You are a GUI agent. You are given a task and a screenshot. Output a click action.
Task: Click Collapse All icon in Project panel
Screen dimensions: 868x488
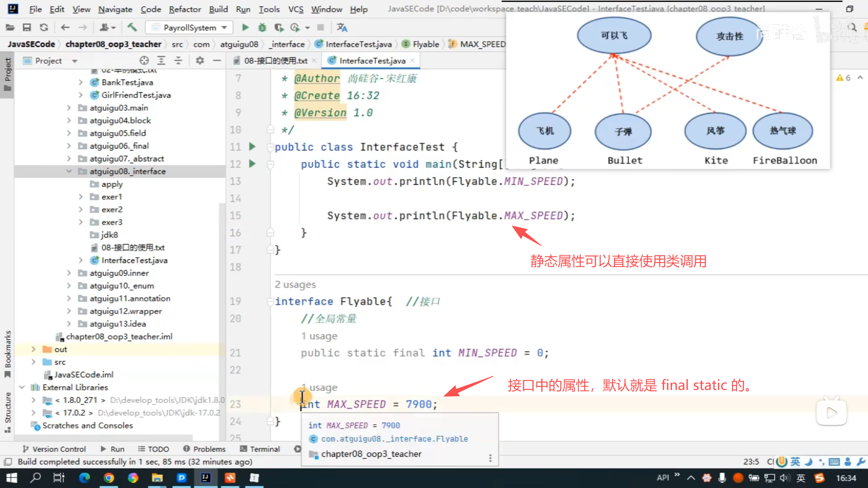(x=178, y=61)
